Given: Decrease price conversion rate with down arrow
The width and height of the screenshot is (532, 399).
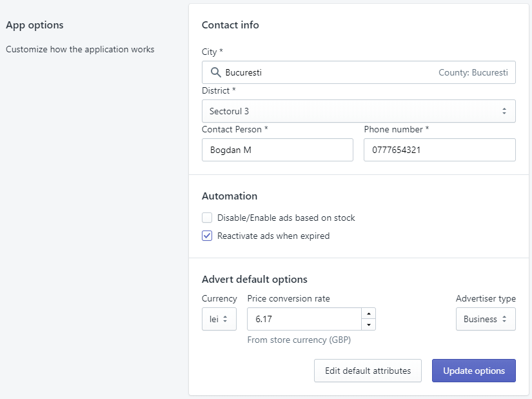Looking at the screenshot, I should click(x=368, y=325).
